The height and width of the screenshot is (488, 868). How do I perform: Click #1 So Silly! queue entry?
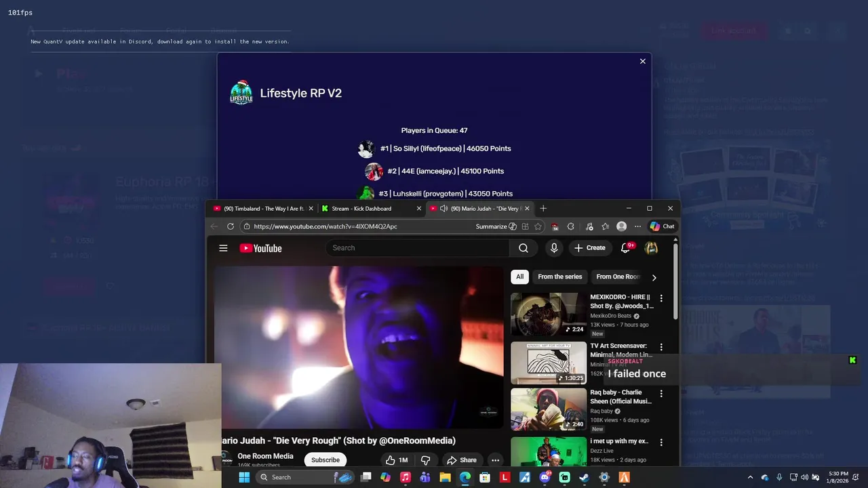coord(435,148)
